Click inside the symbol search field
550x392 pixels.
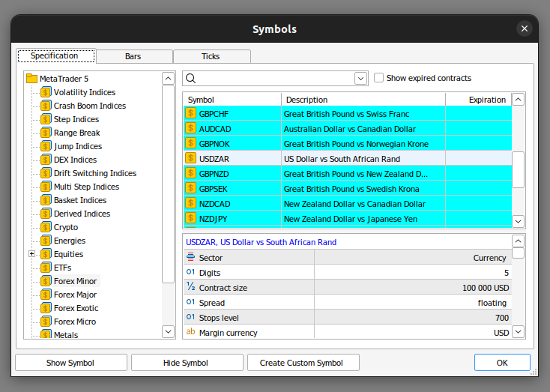[275, 79]
